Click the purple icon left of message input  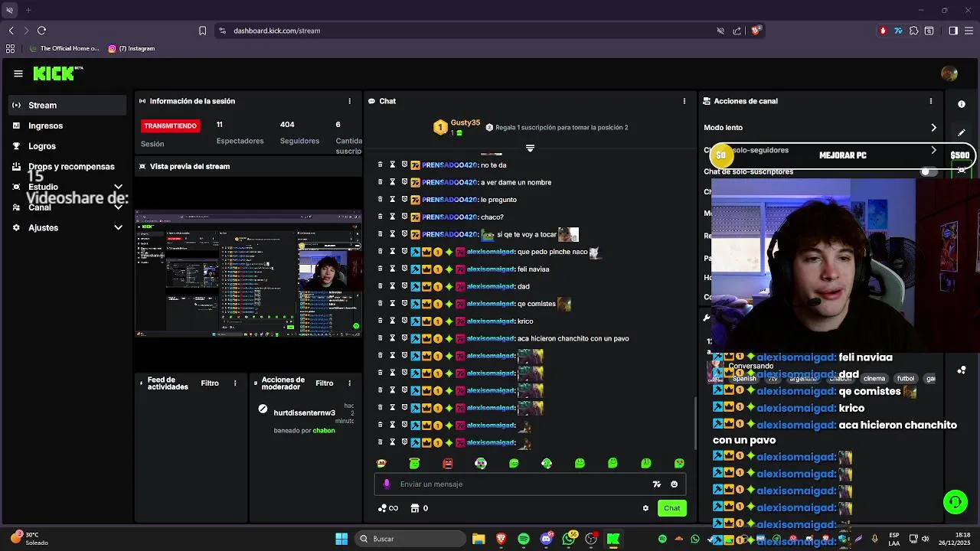[387, 484]
